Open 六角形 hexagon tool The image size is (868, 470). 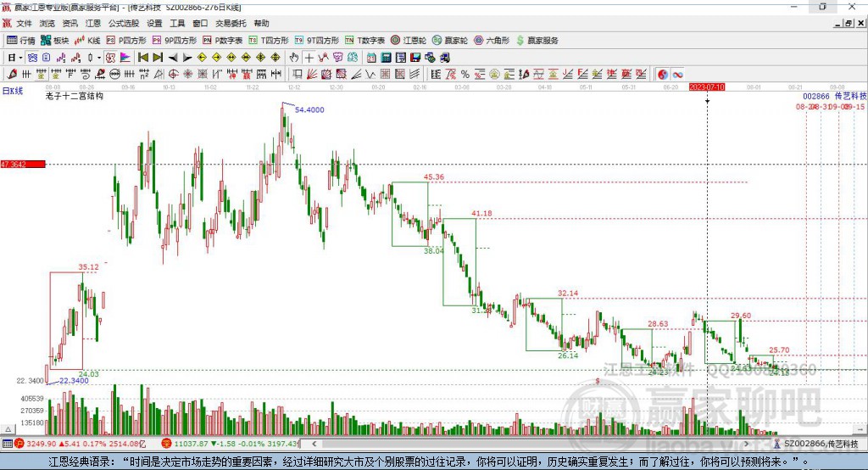coord(492,41)
